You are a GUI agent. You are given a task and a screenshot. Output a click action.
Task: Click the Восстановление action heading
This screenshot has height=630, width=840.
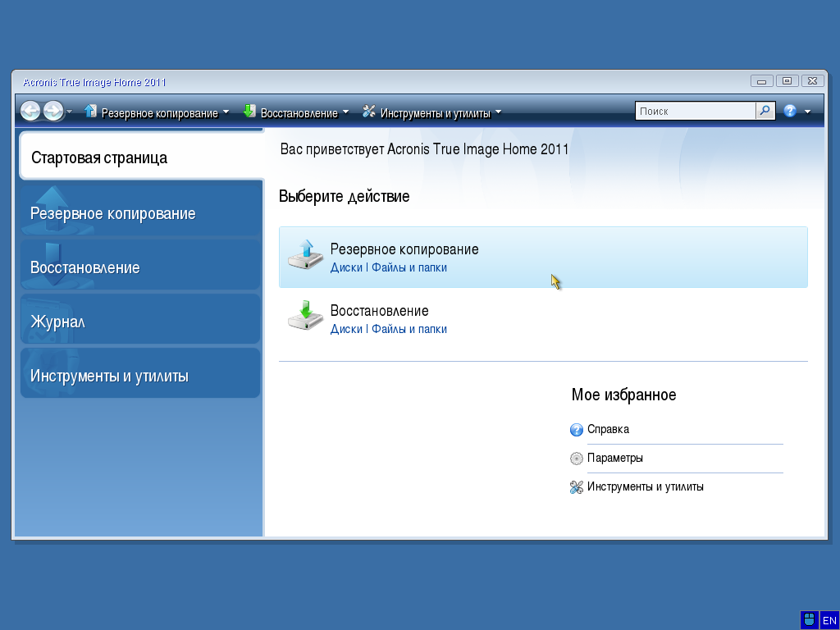click(379, 311)
